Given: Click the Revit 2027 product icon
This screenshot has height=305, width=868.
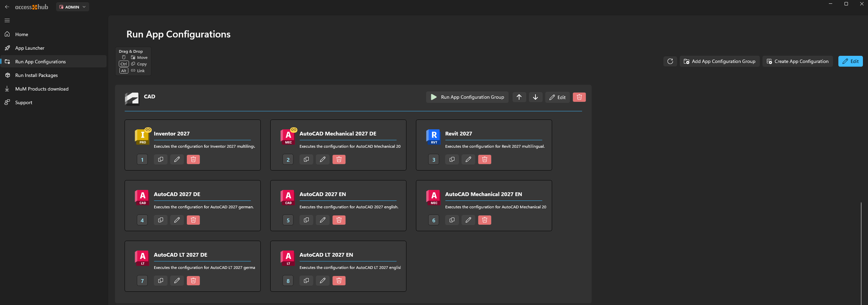Looking at the screenshot, I should click(434, 137).
